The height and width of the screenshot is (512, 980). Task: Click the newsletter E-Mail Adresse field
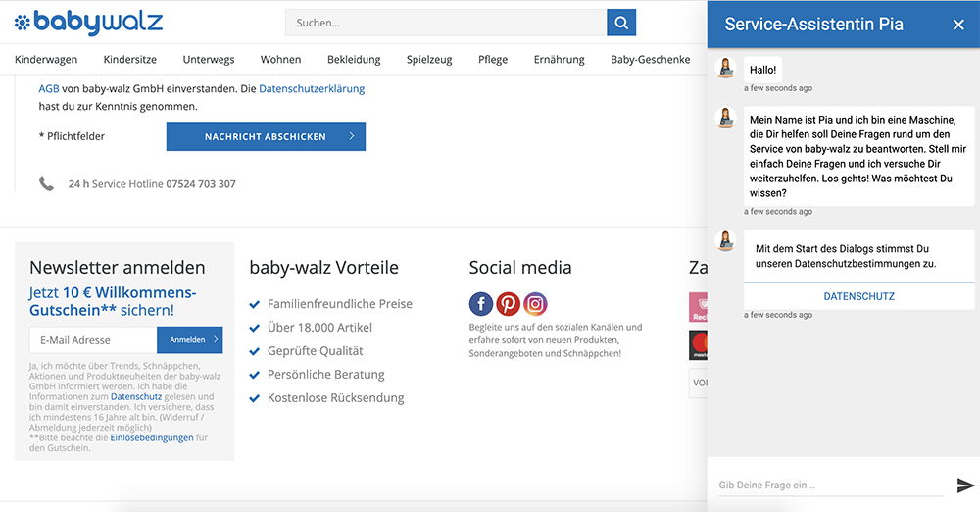pos(93,340)
